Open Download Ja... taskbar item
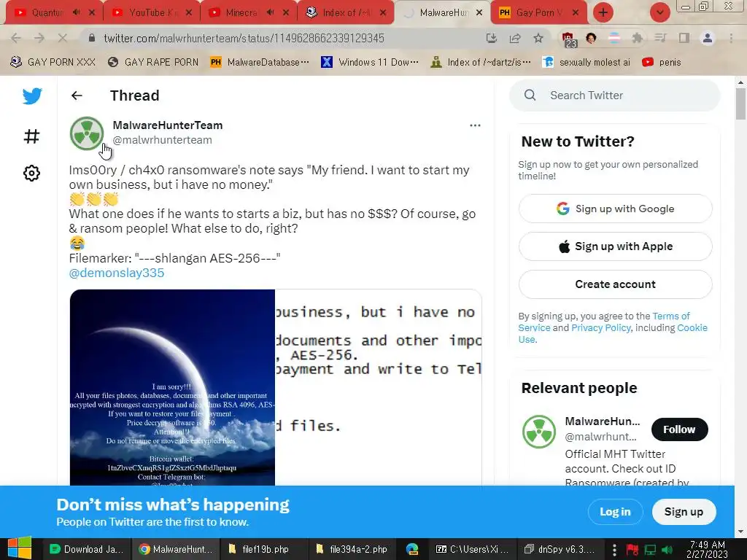This screenshot has width=747, height=560. tap(86, 549)
